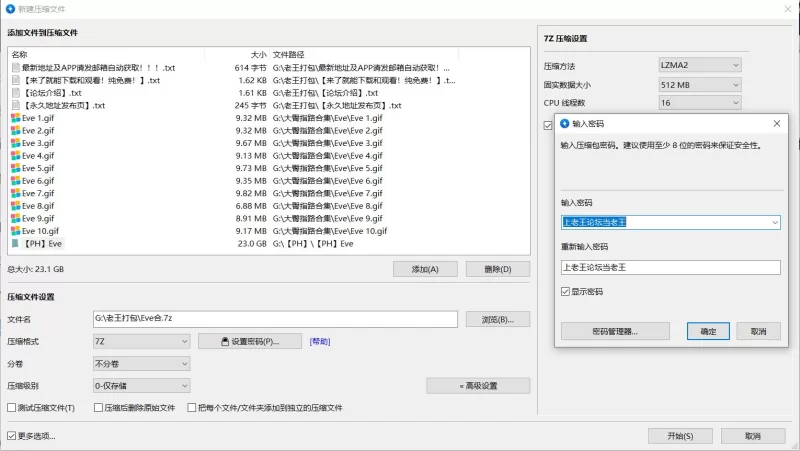This screenshot has height=451, width=800.
Task: Click the gif icon for Eve 10.gif
Action: 16,231
